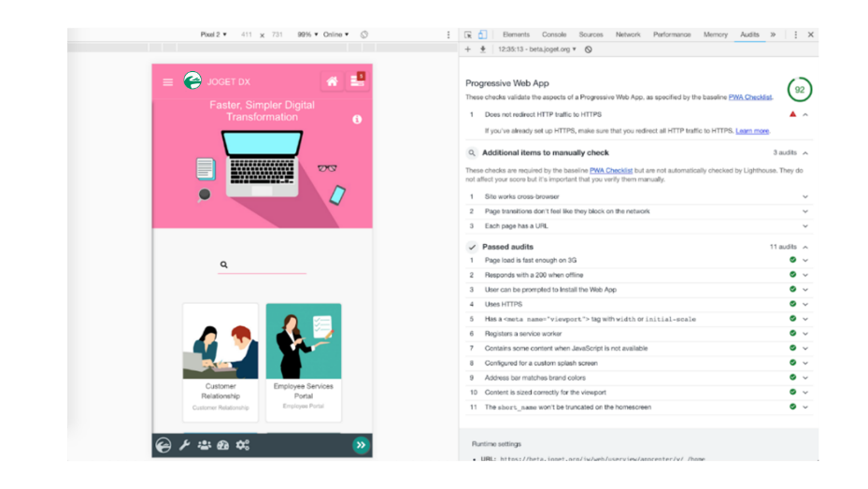The width and height of the screenshot is (868, 489).
Task: Activate the inspect element picker icon
Action: click(x=468, y=35)
